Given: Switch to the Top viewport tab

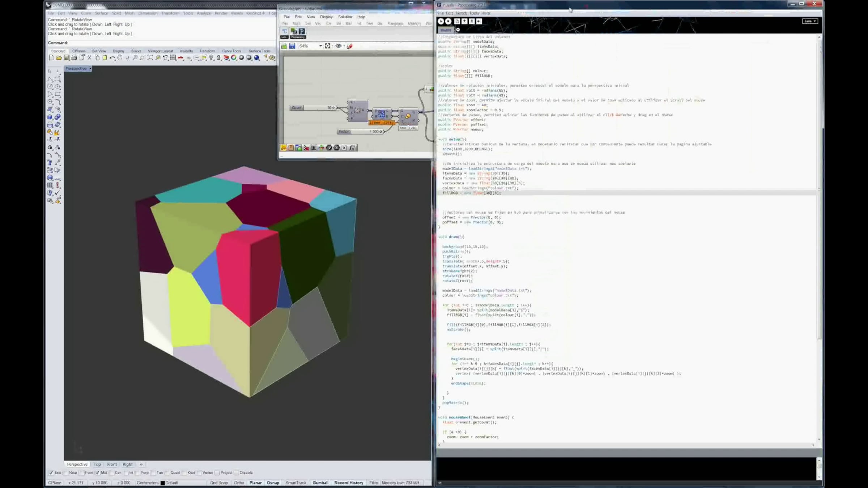Looking at the screenshot, I should tap(97, 464).
